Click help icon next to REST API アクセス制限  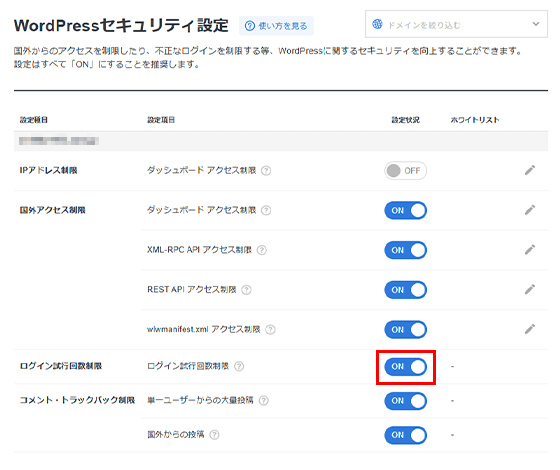tap(246, 290)
